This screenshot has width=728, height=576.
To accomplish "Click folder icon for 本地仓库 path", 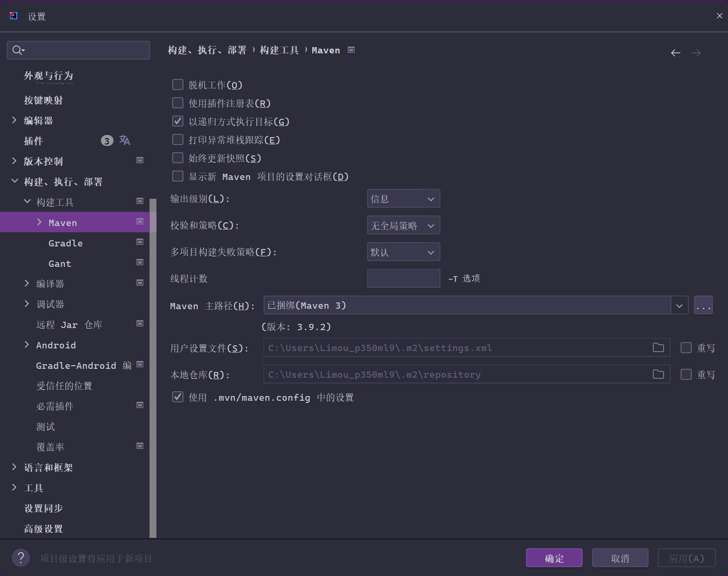I will coord(658,375).
